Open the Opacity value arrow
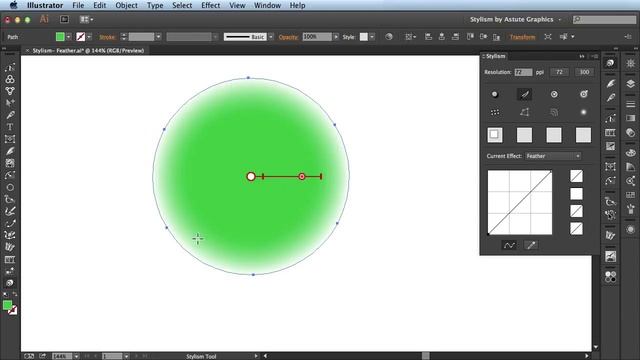640x360 pixels. (x=336, y=37)
